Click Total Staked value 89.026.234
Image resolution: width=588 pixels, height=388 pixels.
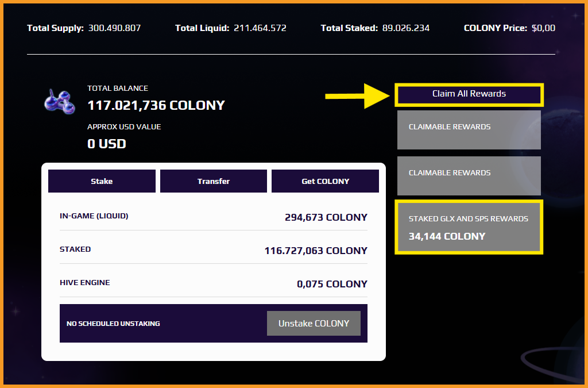(406, 28)
